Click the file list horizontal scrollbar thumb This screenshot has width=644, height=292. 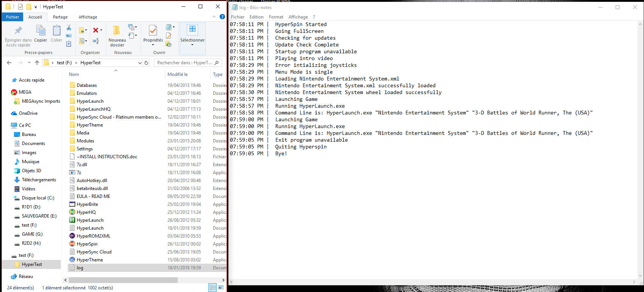(123, 280)
